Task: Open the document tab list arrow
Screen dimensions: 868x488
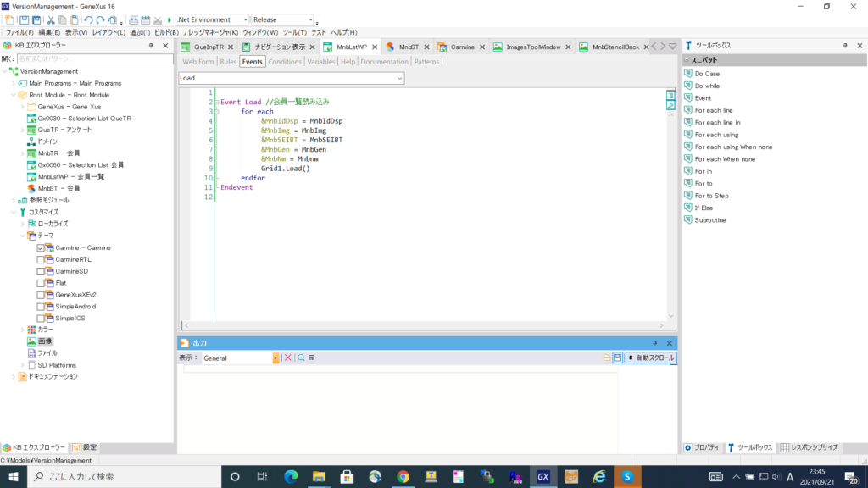Action: point(672,47)
